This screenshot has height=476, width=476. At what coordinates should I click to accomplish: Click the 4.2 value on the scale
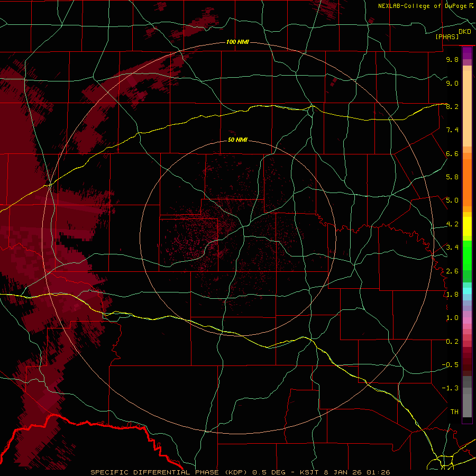[452, 224]
